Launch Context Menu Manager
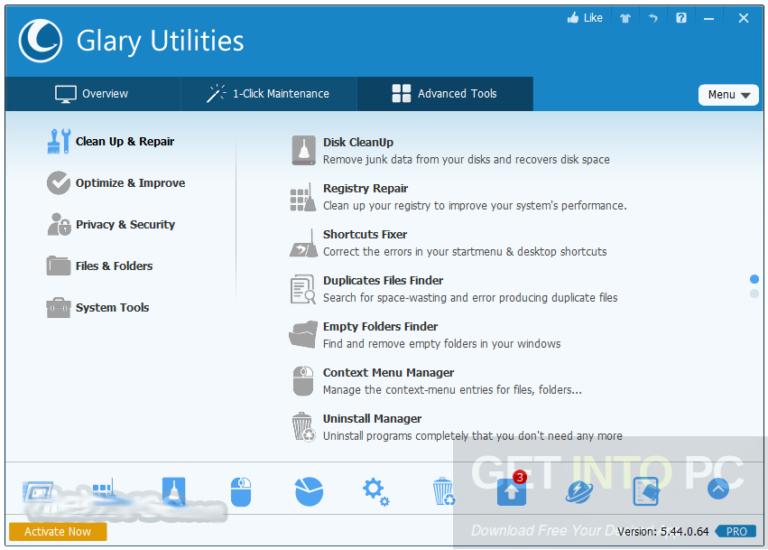Viewport: 768px width, 550px height. click(x=436, y=381)
